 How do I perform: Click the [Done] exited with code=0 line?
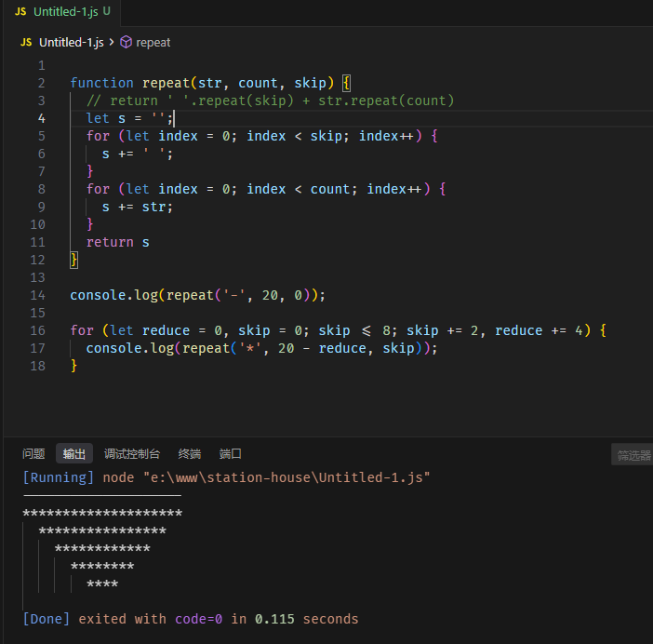191,619
